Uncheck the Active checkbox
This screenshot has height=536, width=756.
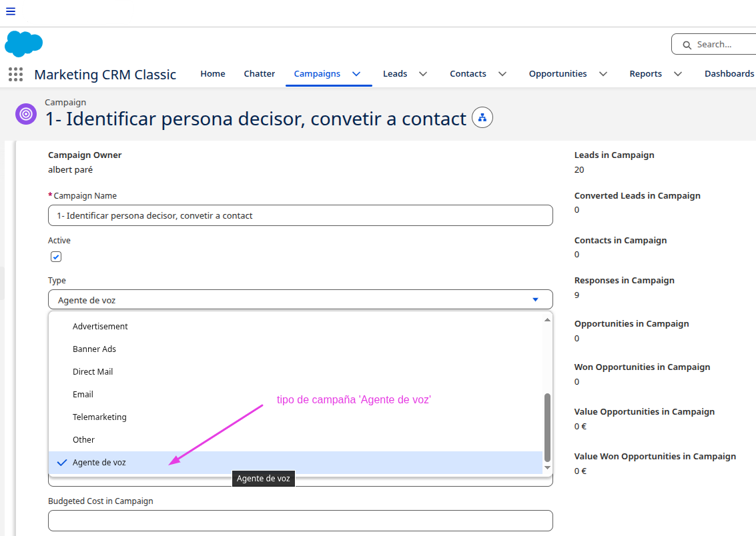pos(56,257)
